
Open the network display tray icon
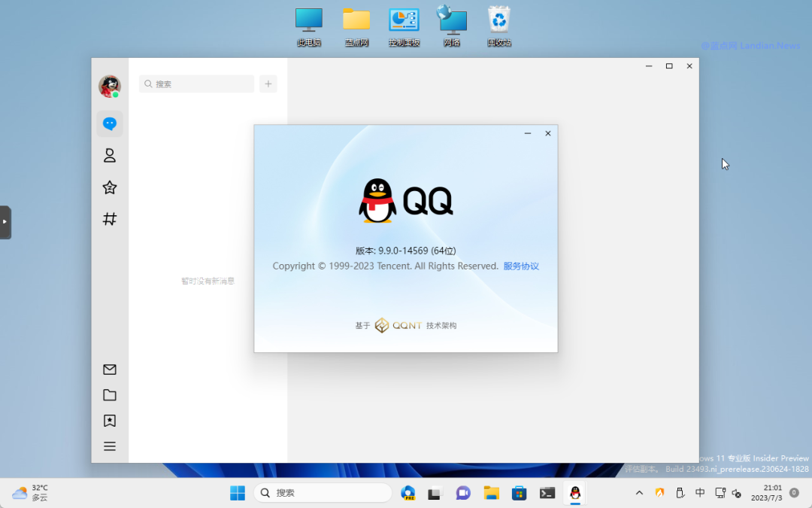point(720,493)
